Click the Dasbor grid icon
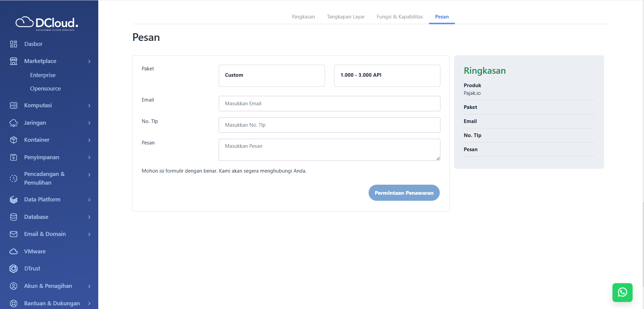Image resolution: width=644 pixels, height=309 pixels. [x=13, y=44]
